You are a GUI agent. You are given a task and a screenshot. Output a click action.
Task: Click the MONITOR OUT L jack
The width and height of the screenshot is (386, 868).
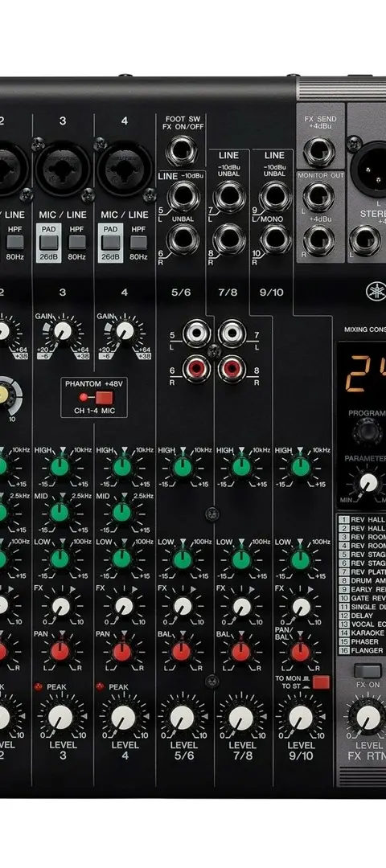point(319,197)
